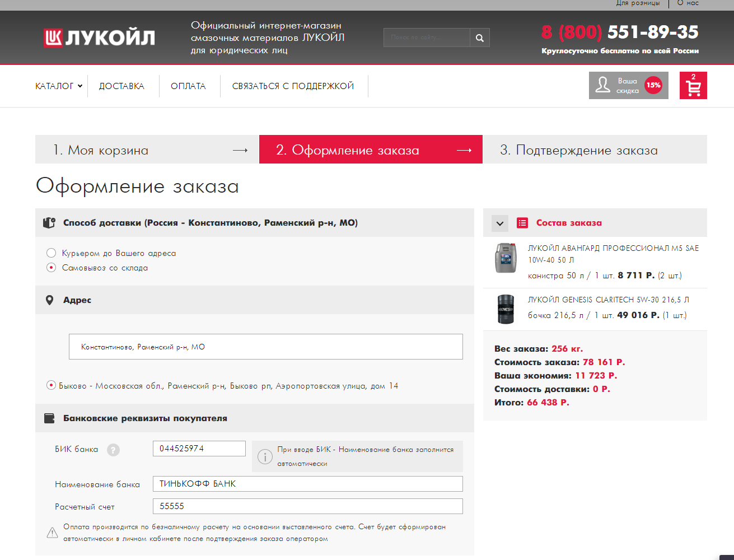Select step 2 Оформление заказа tab
The image size is (734, 560).
tap(371, 150)
